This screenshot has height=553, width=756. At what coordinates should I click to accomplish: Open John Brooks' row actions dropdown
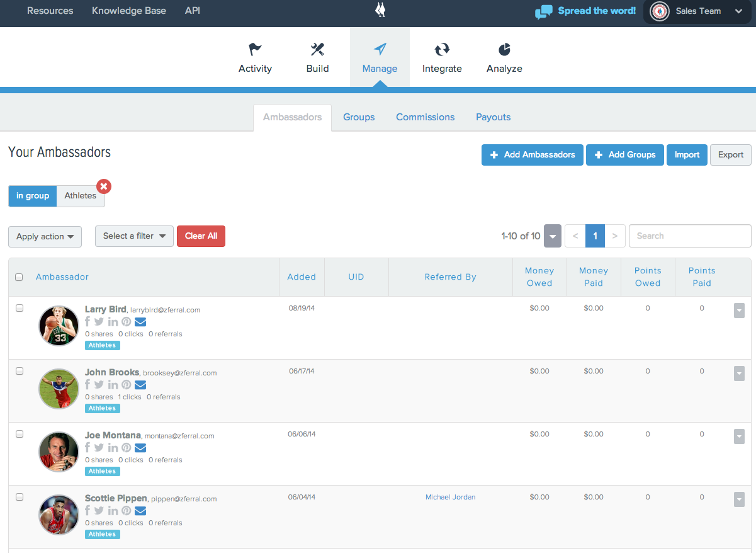739,373
